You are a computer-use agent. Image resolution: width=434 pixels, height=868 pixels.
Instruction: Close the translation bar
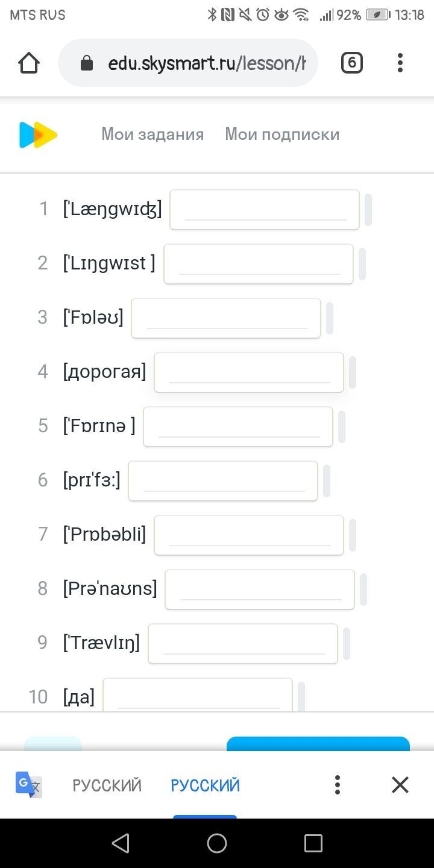tap(400, 785)
